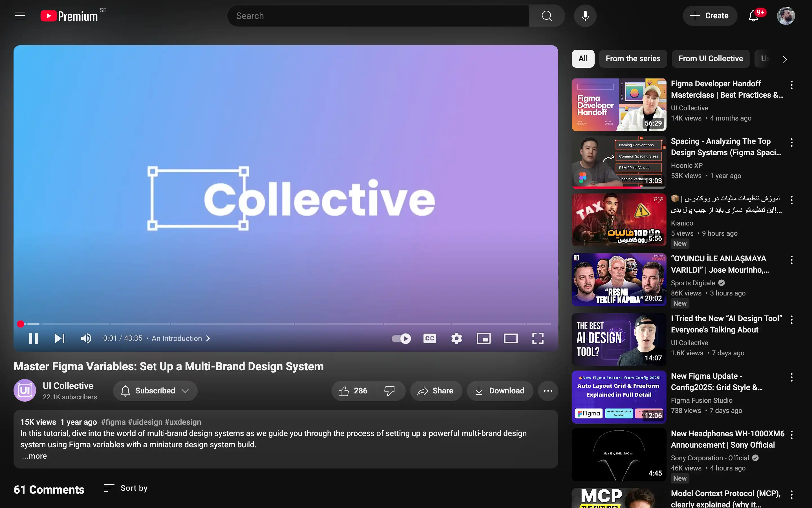Click the video title Master Figma Variables
The image size is (812, 508).
pyautogui.click(x=168, y=366)
